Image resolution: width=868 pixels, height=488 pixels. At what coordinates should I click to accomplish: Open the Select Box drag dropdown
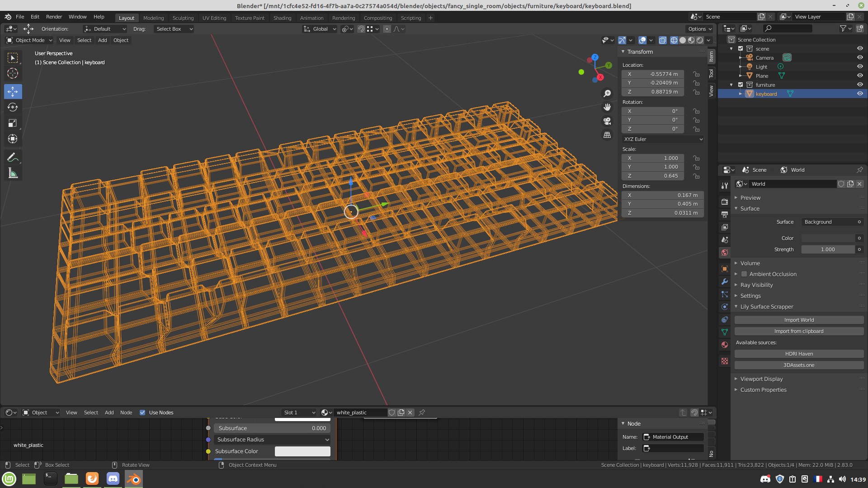coord(174,29)
